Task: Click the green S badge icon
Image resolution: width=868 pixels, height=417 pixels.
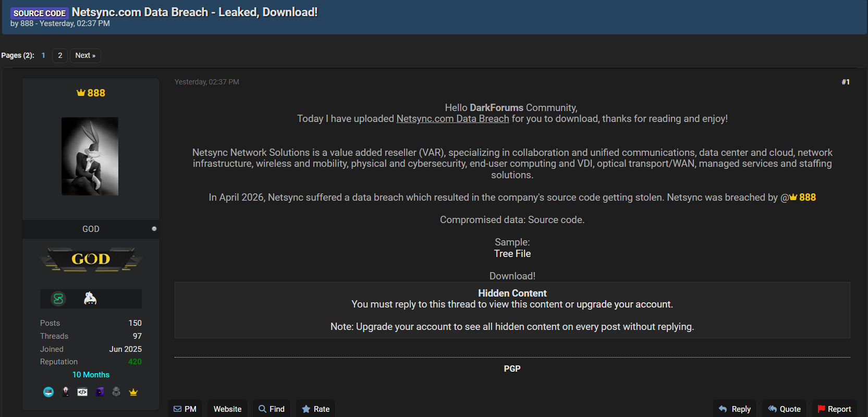Action: [58, 299]
